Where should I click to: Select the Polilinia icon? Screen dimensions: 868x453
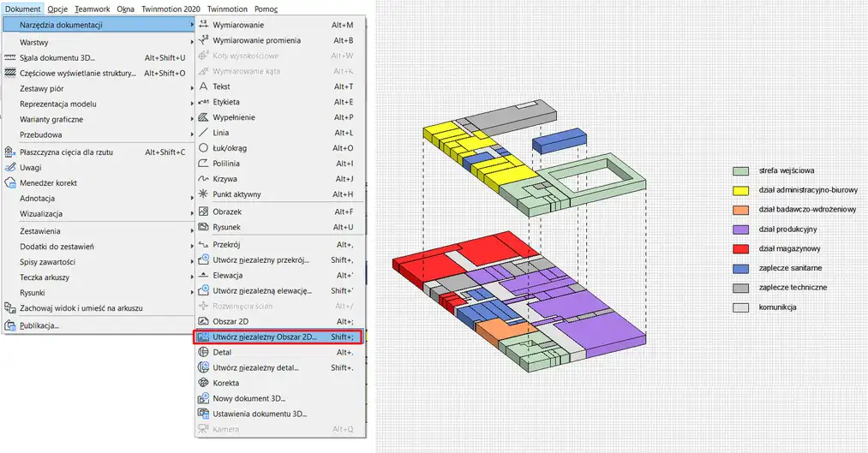203,164
